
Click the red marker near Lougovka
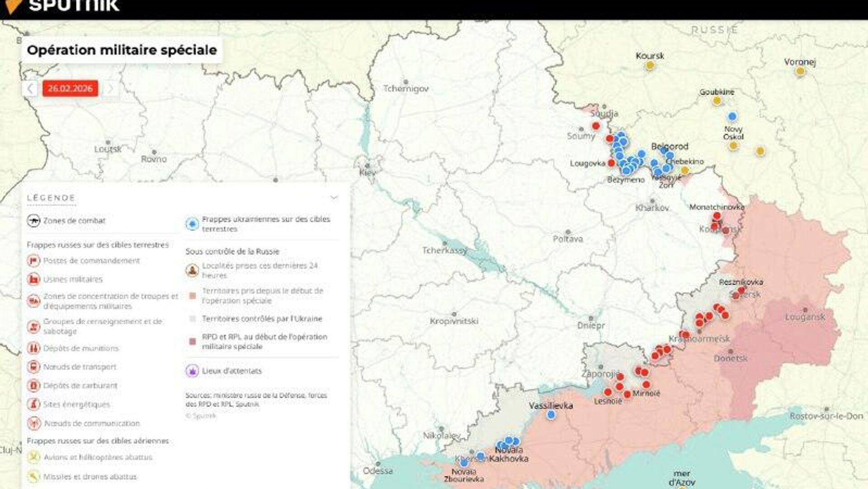point(611,163)
